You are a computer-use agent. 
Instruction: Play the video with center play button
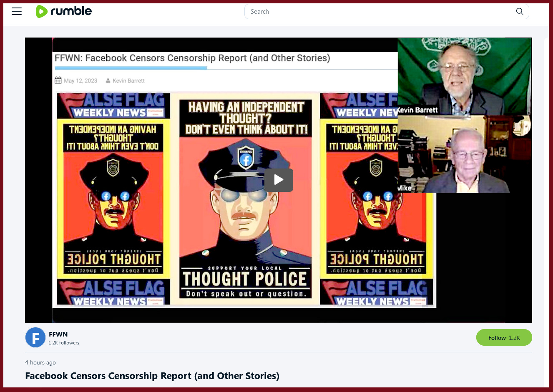pyautogui.click(x=279, y=180)
